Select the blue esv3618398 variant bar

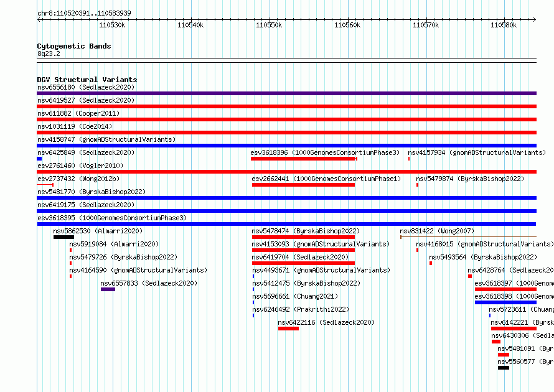tap(505, 302)
